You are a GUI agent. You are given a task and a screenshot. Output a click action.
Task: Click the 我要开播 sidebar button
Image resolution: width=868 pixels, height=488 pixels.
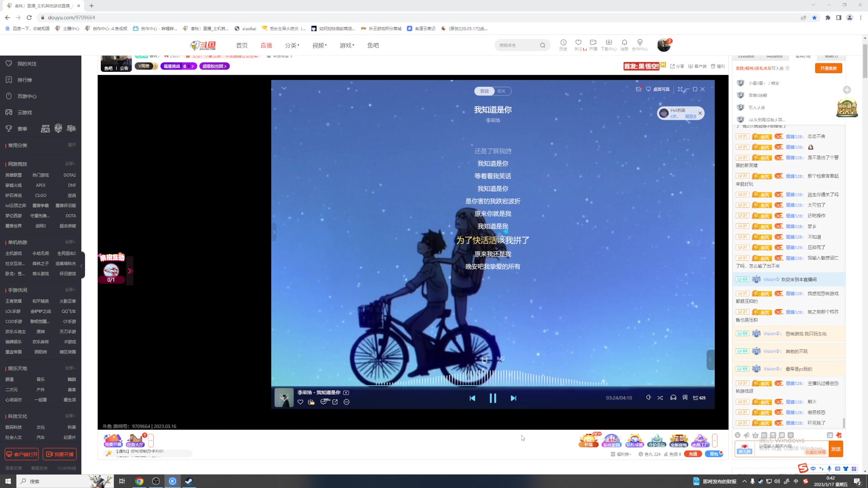click(60, 454)
